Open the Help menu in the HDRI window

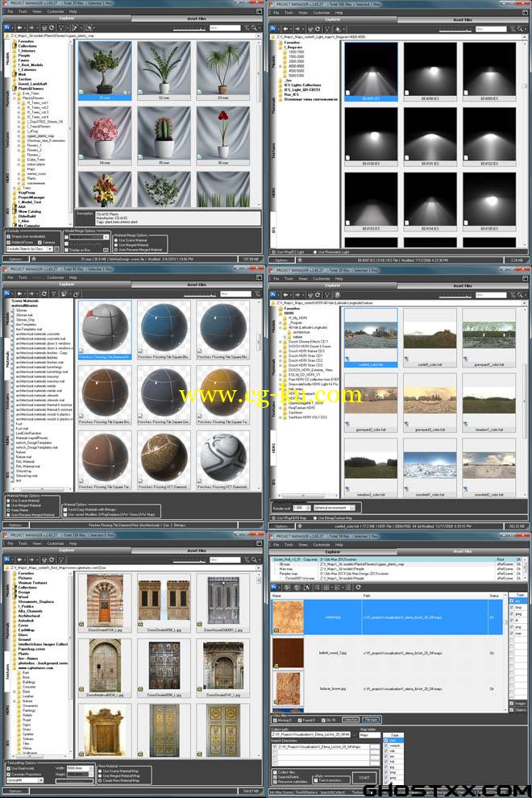[339, 278]
